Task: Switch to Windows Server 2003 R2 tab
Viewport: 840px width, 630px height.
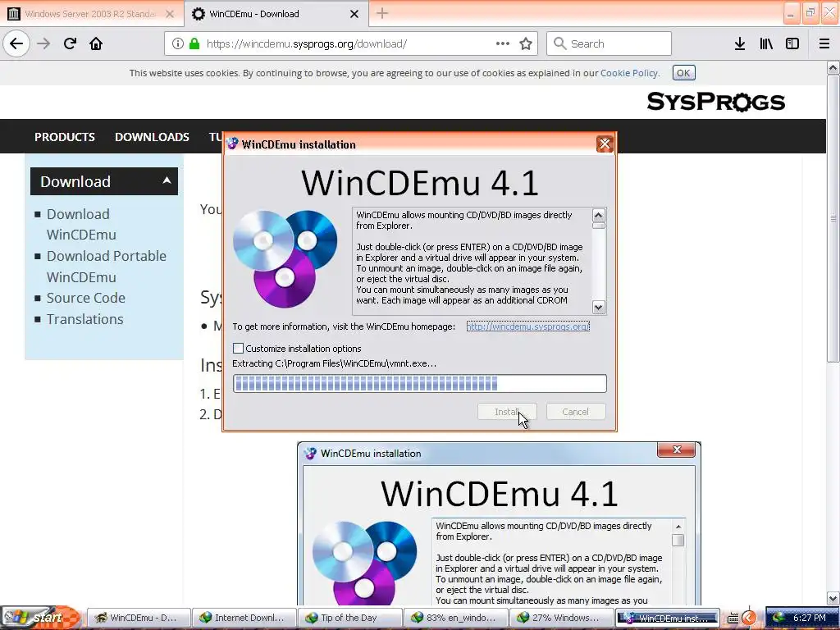Action: [x=90, y=14]
